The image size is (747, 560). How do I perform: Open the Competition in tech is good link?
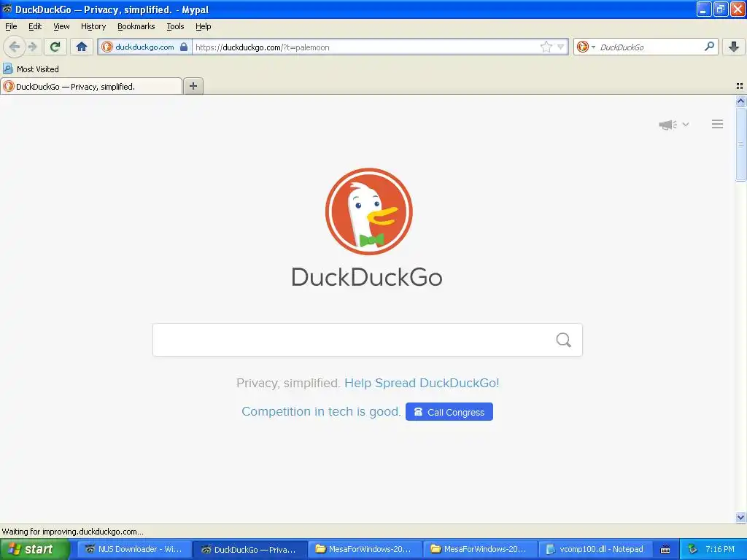321,411
